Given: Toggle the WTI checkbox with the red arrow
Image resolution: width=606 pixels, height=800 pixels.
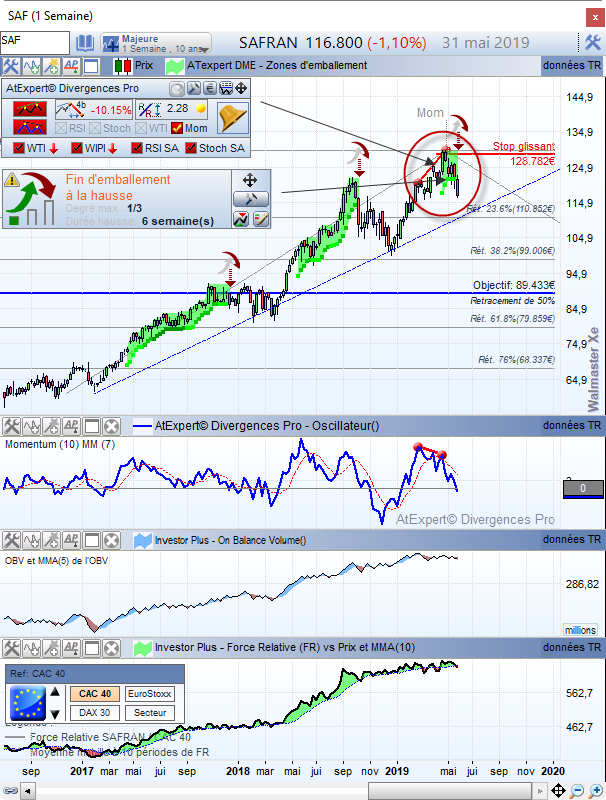Looking at the screenshot, I should click(x=19, y=148).
